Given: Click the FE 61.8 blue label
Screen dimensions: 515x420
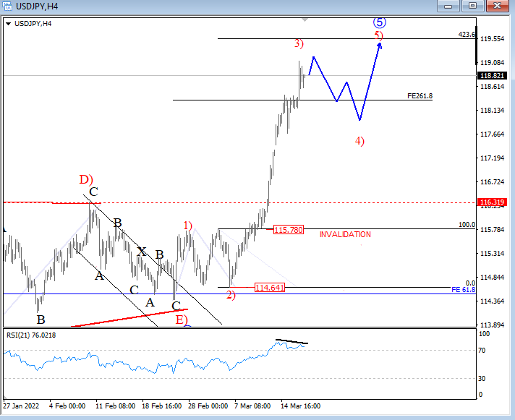Looking at the screenshot, I should point(463,290).
